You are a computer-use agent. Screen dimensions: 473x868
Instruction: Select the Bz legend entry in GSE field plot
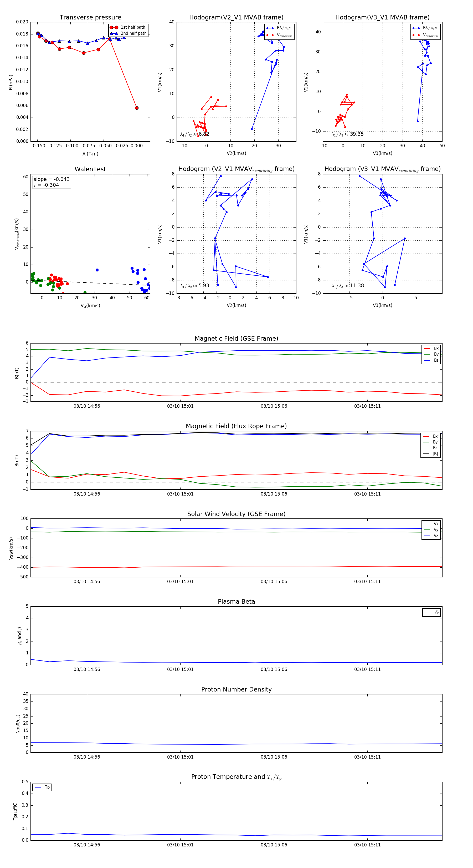coord(431,360)
